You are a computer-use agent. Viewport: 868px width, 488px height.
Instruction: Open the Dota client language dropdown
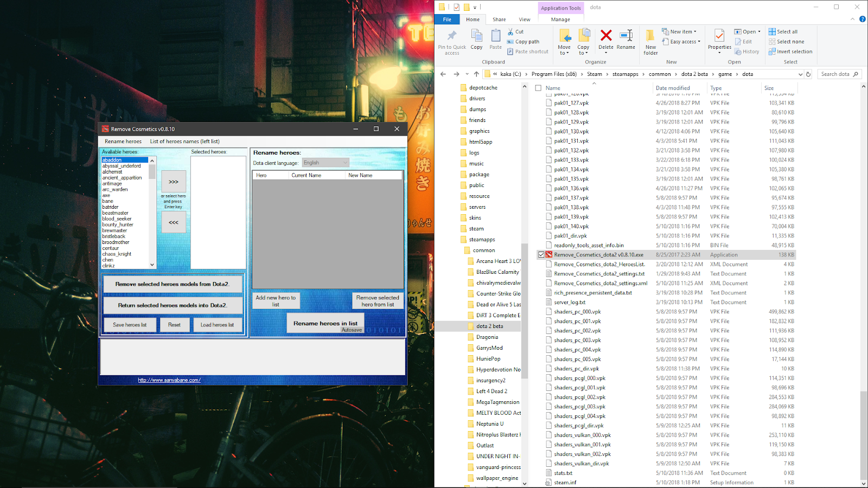tap(346, 162)
